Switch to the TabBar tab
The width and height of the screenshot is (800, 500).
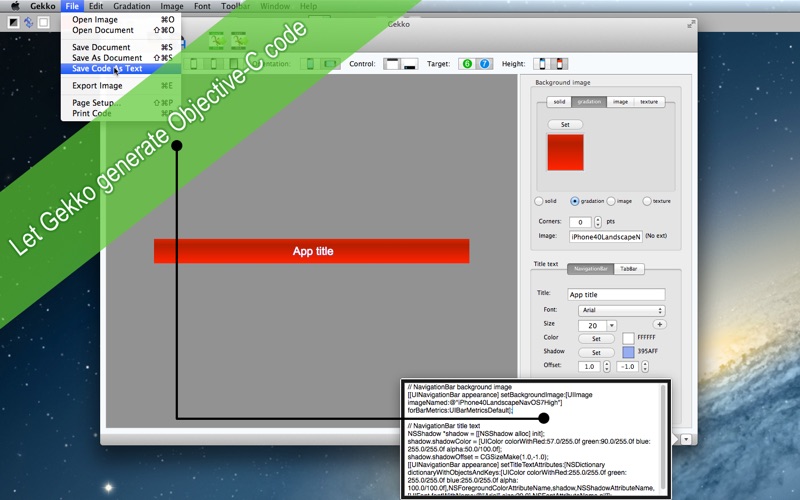629,269
